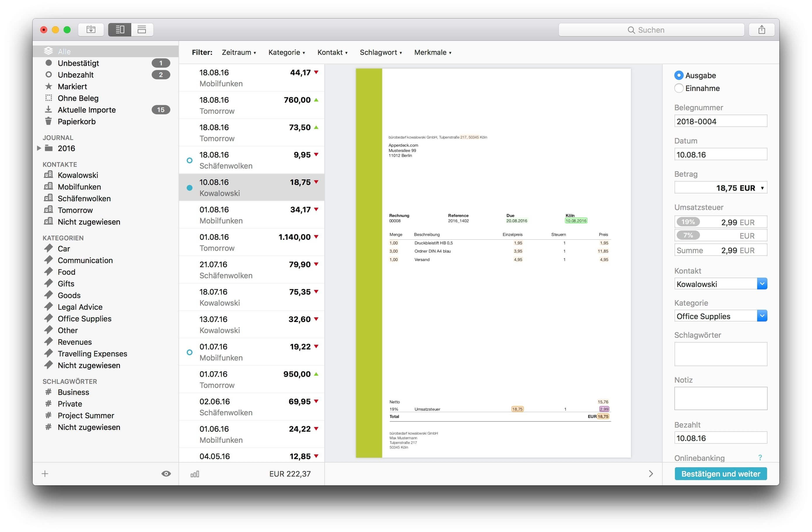
Task: Click Bestätigen und weiter button
Action: tap(721, 474)
